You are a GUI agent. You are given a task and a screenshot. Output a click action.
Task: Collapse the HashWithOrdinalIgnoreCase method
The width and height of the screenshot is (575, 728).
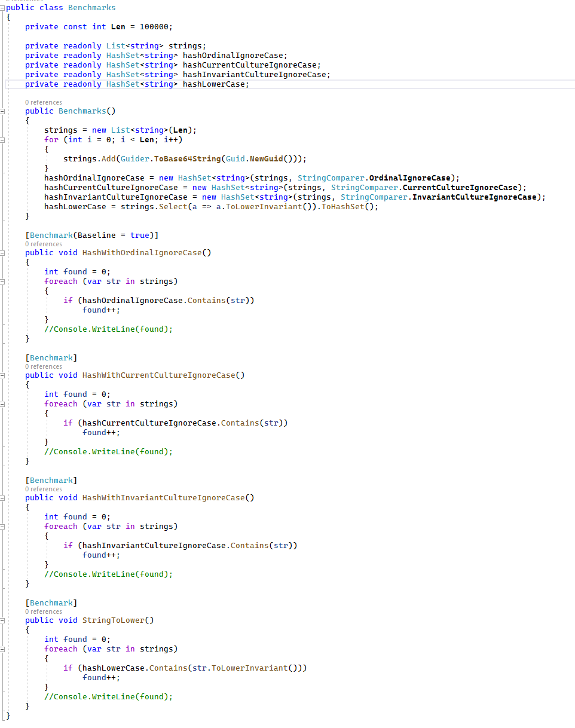click(3, 253)
